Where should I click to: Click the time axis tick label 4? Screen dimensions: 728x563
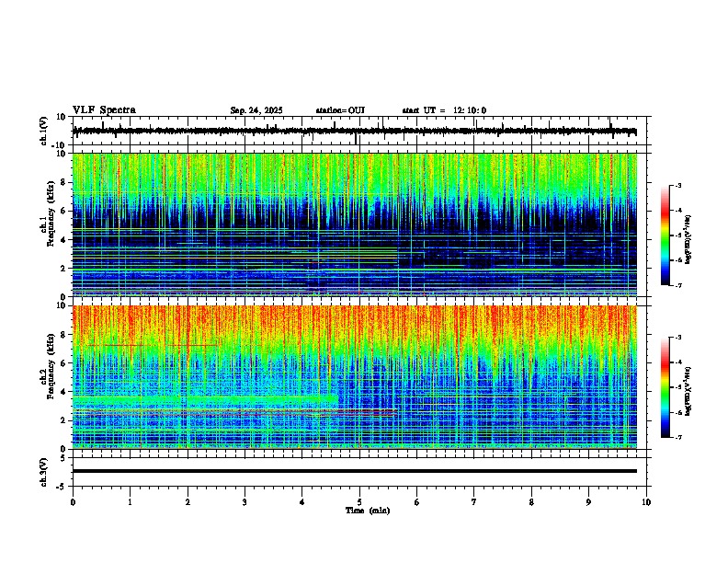pos(301,502)
